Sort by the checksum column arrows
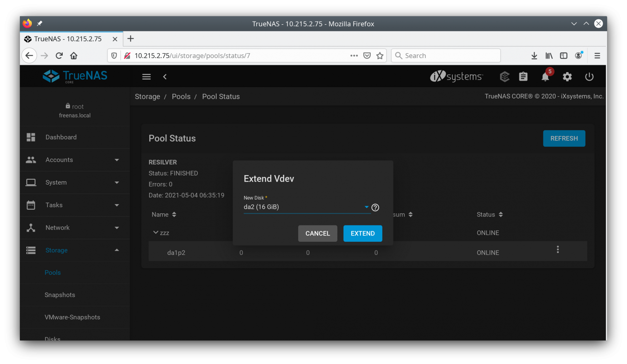Screen dimensions: 627x364 coord(410,215)
